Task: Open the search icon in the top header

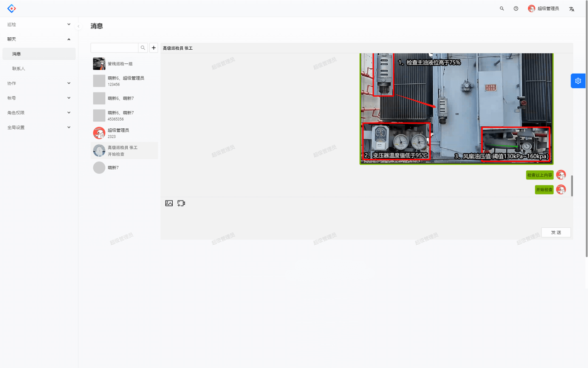Action: point(502,9)
